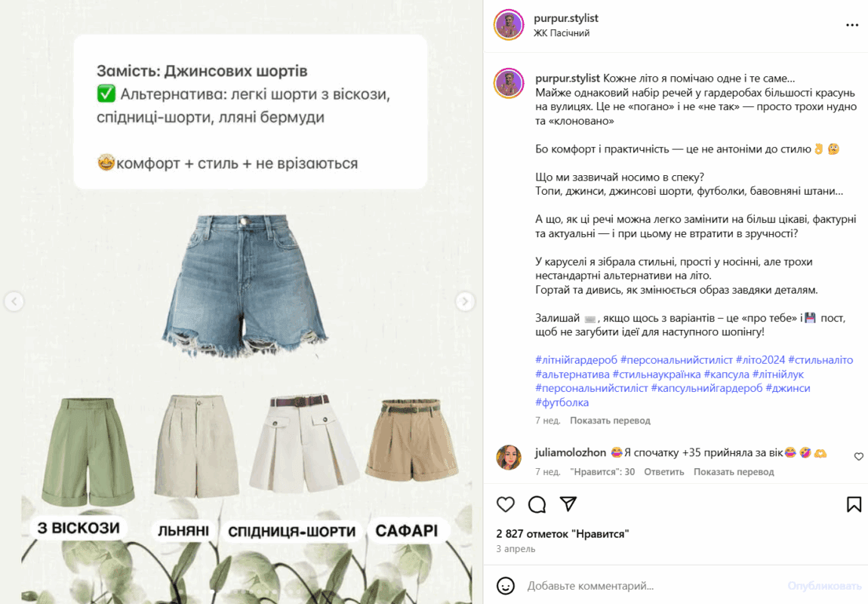Image resolution: width=868 pixels, height=604 pixels.
Task: Click the Опубликовать post button
Action: [824, 586]
